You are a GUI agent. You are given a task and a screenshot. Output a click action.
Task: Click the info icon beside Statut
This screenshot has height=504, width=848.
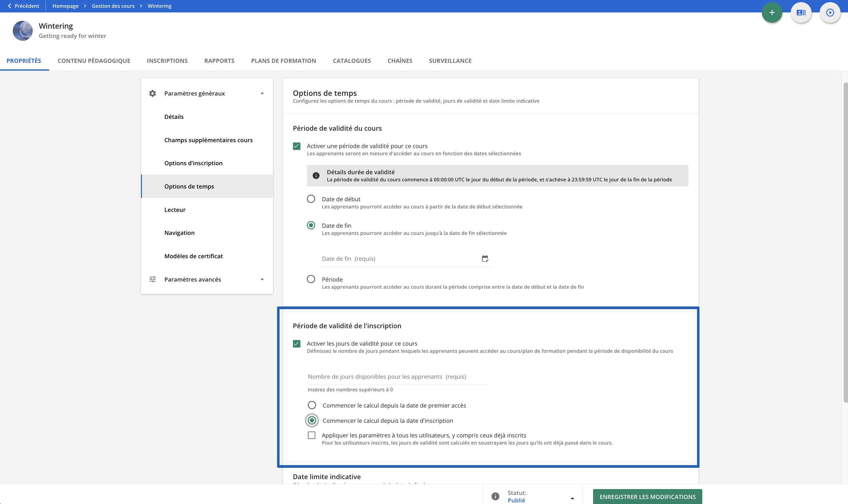[495, 496]
